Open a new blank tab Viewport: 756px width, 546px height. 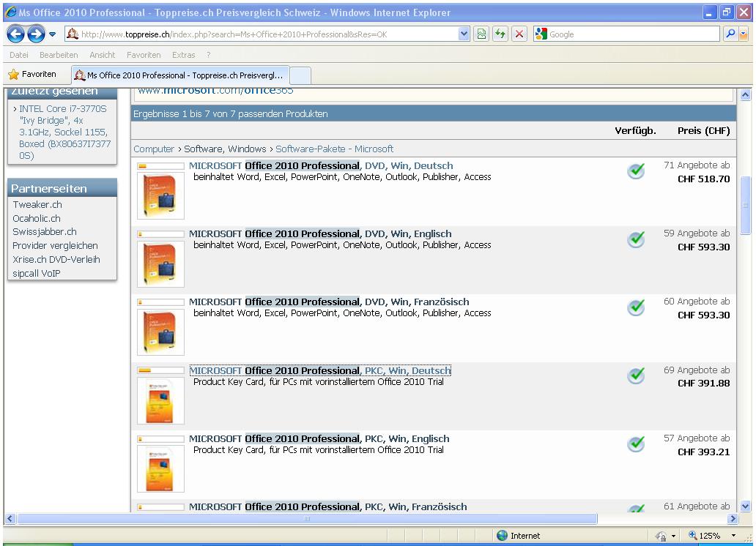pos(301,76)
